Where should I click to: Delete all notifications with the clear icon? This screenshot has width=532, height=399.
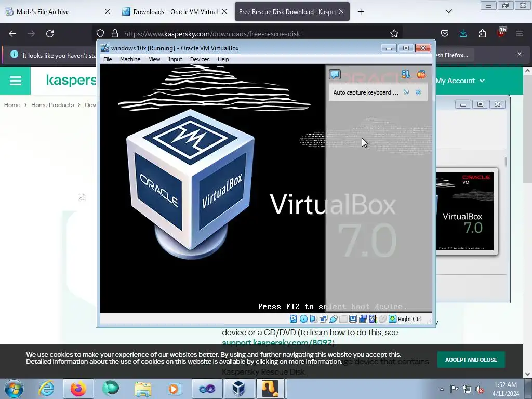421,74
